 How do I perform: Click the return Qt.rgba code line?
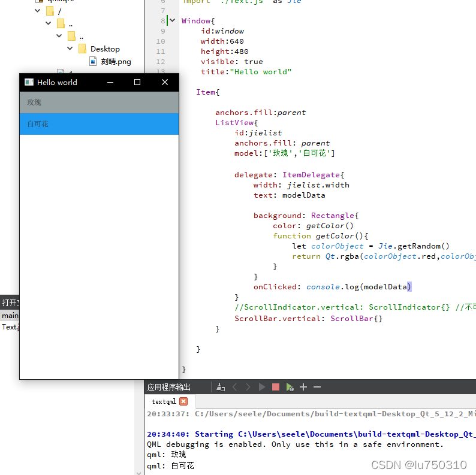click(x=384, y=256)
